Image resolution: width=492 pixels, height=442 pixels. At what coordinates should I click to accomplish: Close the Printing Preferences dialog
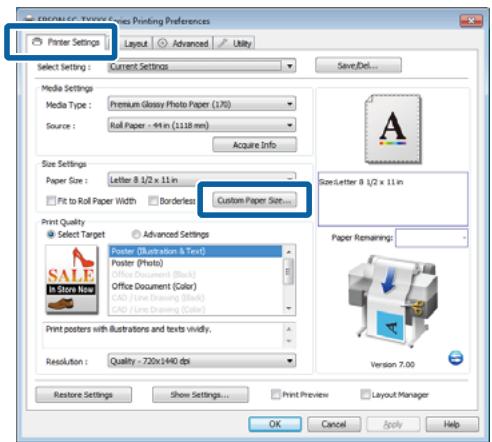pos(471,21)
